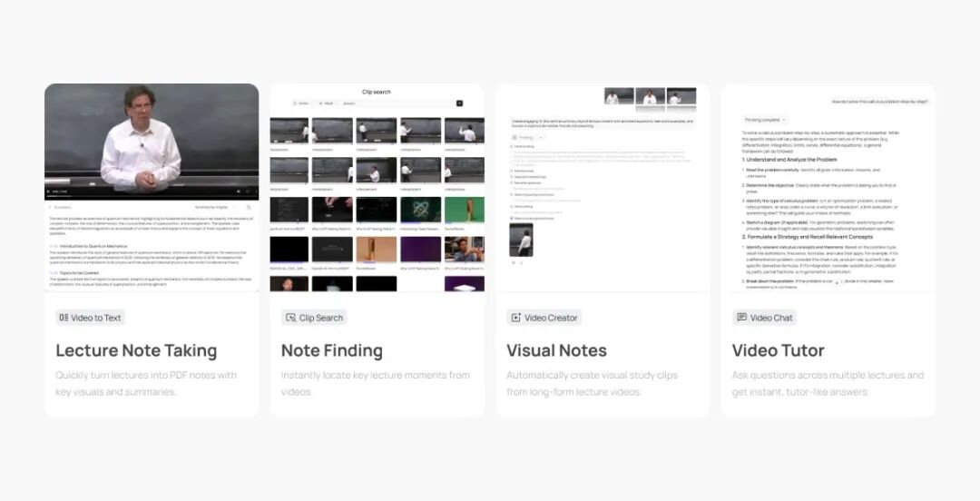Open the Note Finding card title
Viewport: 980px width, 501px height.
pos(332,350)
